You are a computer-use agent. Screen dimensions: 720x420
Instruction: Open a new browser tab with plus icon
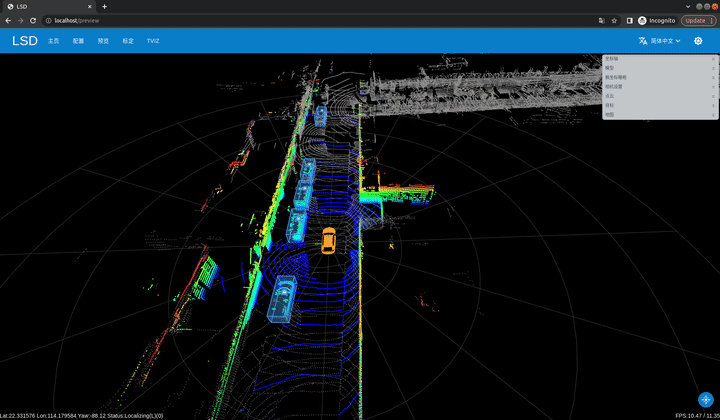point(104,6)
